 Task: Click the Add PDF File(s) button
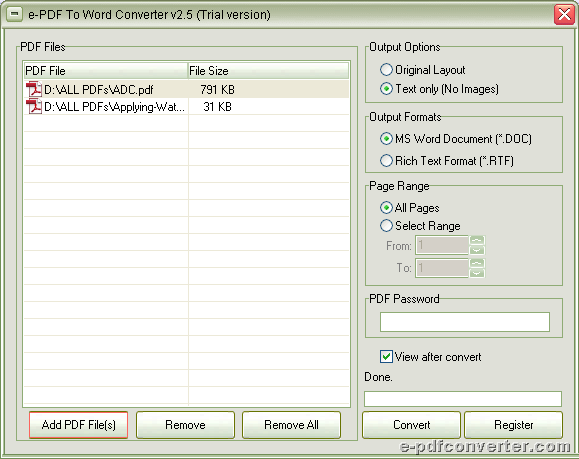tap(79, 425)
